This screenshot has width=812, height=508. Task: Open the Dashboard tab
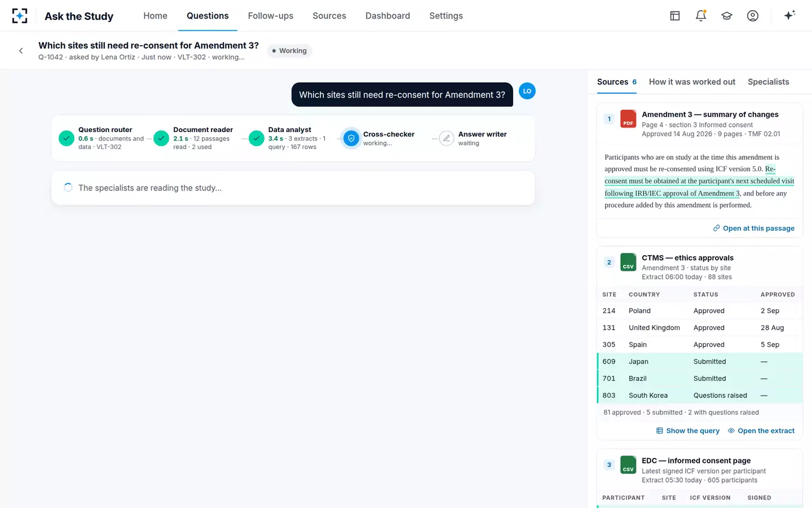click(x=387, y=16)
